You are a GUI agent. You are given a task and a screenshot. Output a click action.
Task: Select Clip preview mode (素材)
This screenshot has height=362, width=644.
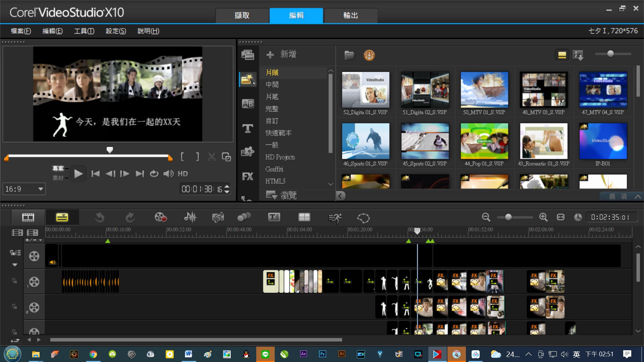tap(58, 178)
